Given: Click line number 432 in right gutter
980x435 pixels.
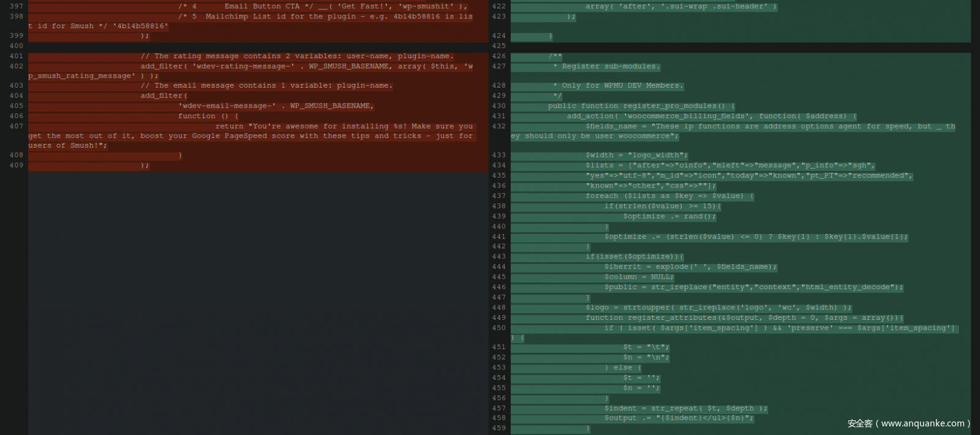Looking at the screenshot, I should [x=499, y=126].
